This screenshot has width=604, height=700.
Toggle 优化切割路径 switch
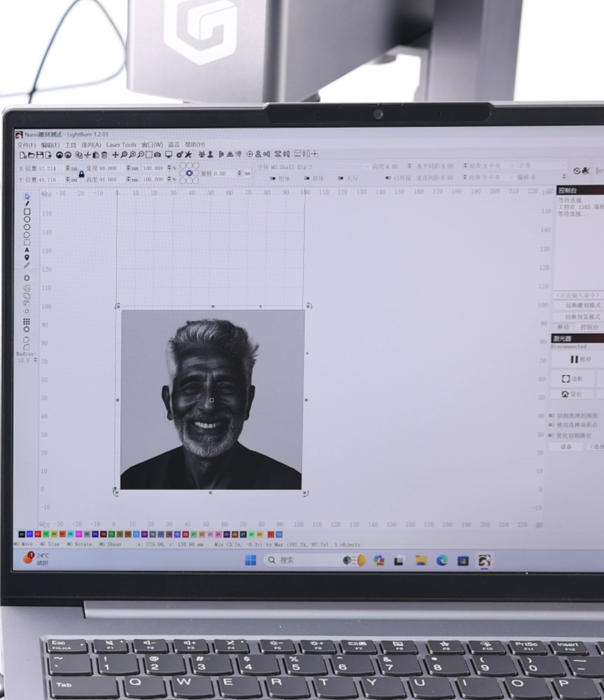(552, 435)
